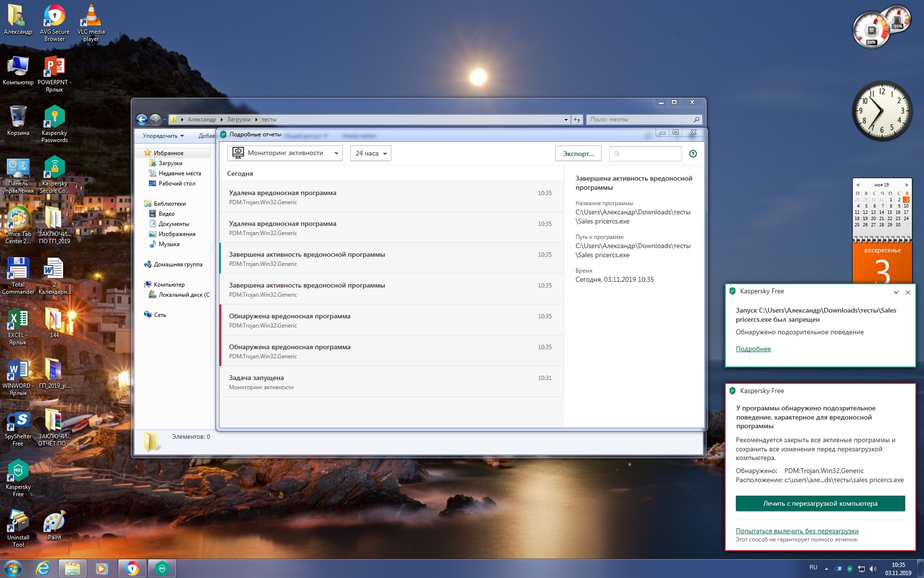Open Мониторинг активности report type dropdown
The width and height of the screenshot is (924, 578).
tap(284, 153)
